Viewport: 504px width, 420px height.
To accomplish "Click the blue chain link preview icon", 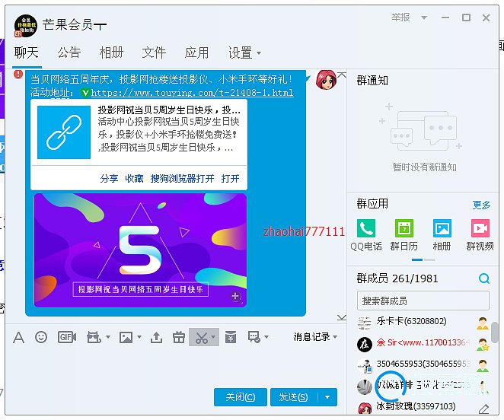I will point(64,132).
